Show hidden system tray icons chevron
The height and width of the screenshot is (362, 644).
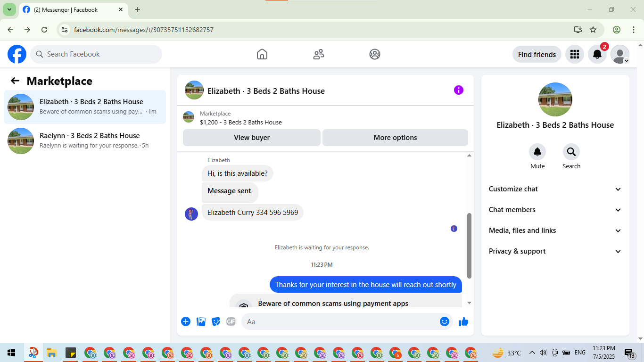(x=532, y=353)
